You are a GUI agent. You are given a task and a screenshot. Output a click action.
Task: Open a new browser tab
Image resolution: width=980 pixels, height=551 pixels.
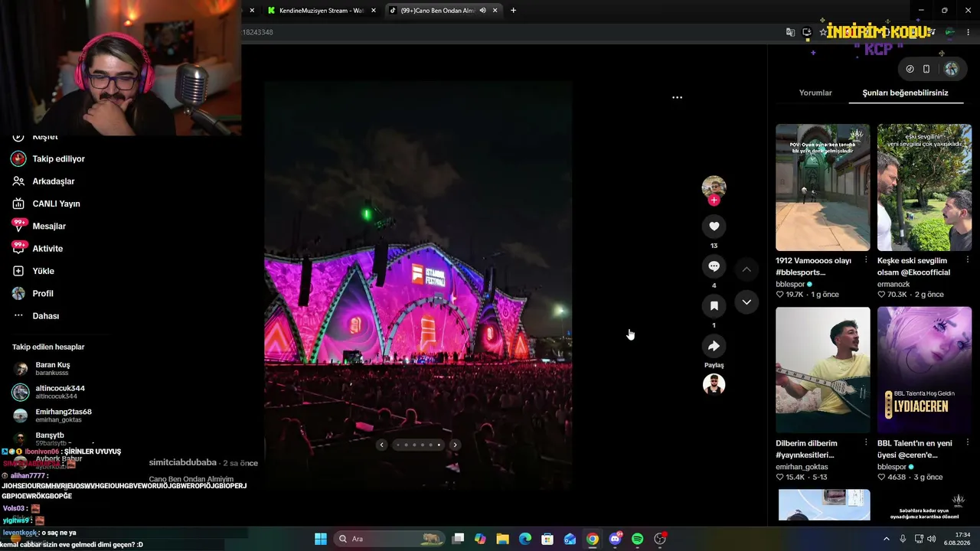(x=513, y=10)
